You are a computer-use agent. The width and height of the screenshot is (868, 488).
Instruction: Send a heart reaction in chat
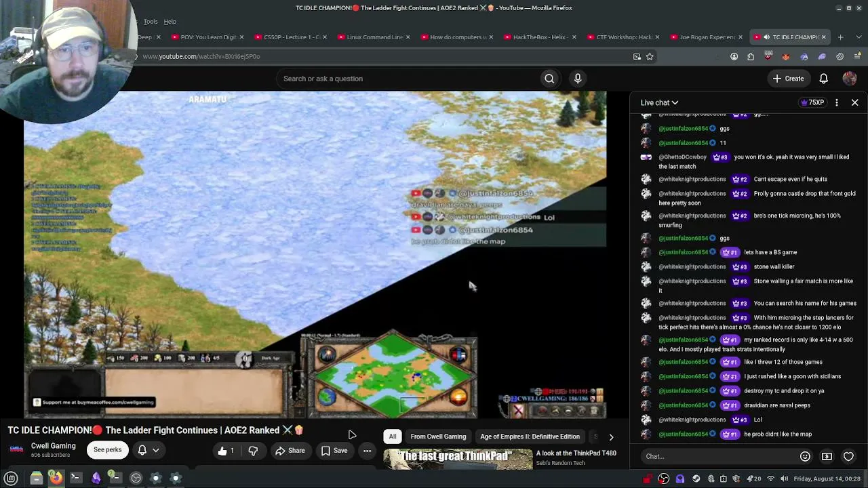(x=848, y=456)
